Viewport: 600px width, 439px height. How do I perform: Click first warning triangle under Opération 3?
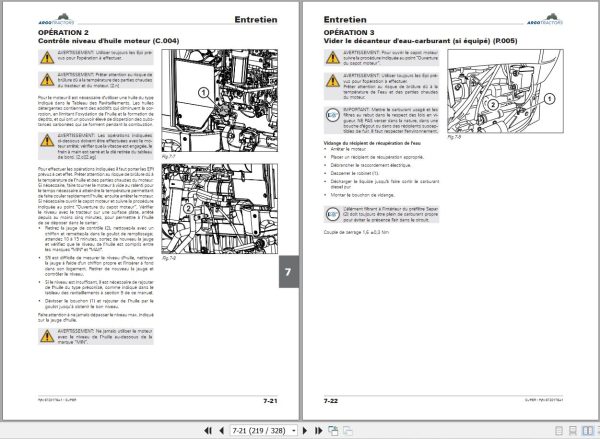[333, 58]
